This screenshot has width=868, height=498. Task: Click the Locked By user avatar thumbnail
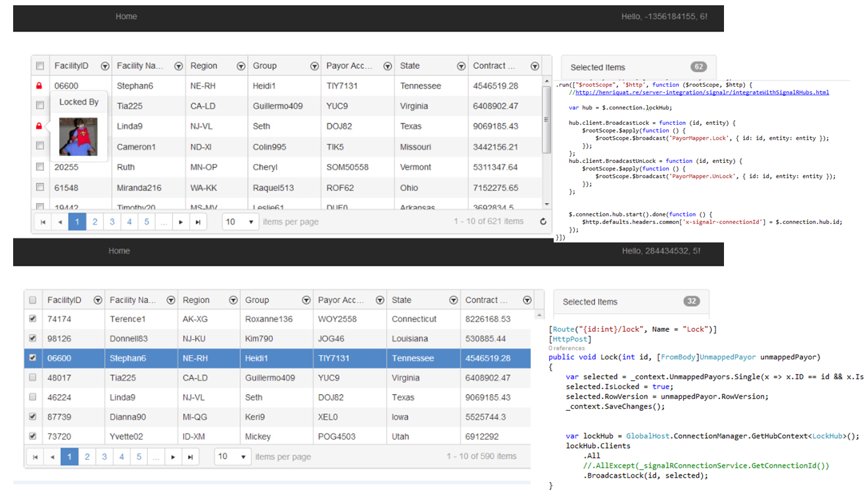point(78,137)
